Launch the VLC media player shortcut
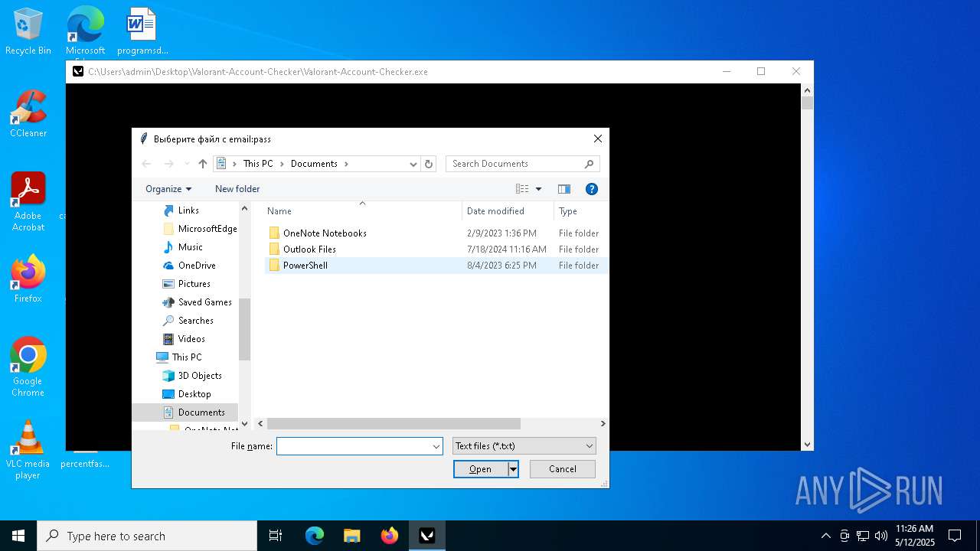 tap(28, 450)
